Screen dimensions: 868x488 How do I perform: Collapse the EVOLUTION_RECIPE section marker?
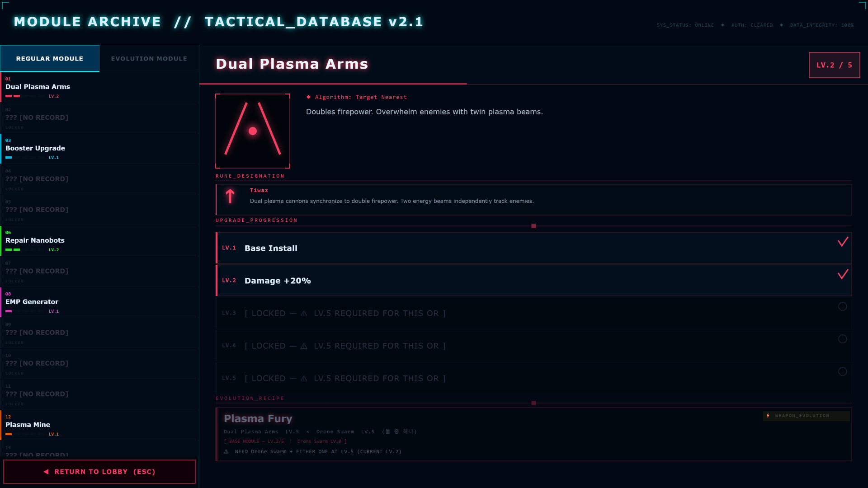point(533,403)
